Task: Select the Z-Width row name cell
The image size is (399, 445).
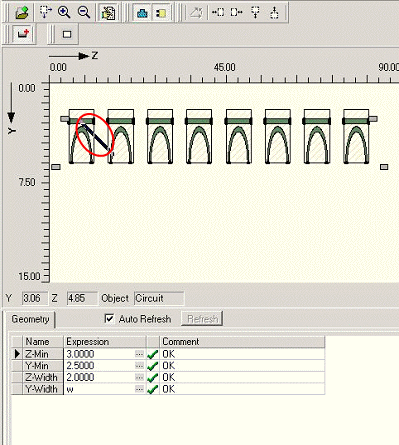Action: pos(43,377)
